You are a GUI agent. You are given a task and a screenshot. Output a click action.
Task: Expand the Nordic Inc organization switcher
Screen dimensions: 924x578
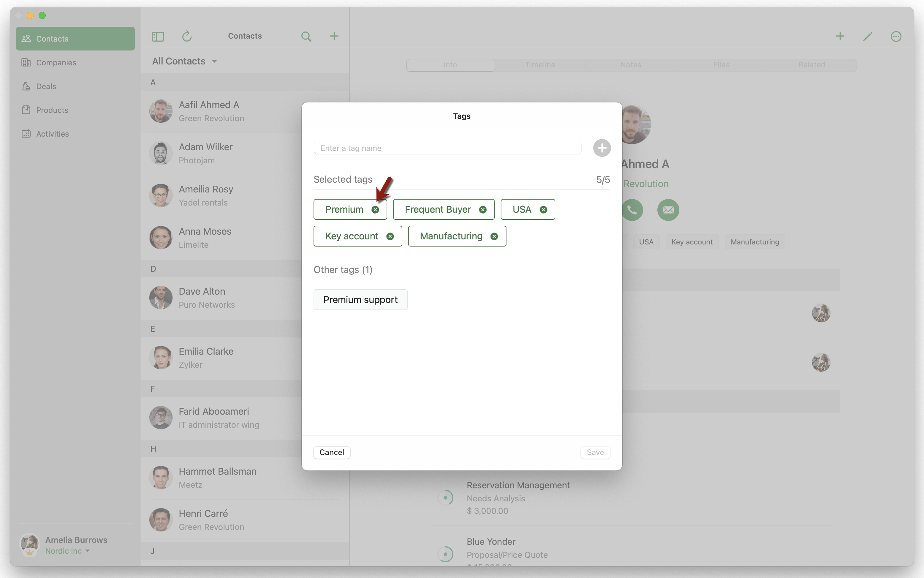pyautogui.click(x=67, y=551)
